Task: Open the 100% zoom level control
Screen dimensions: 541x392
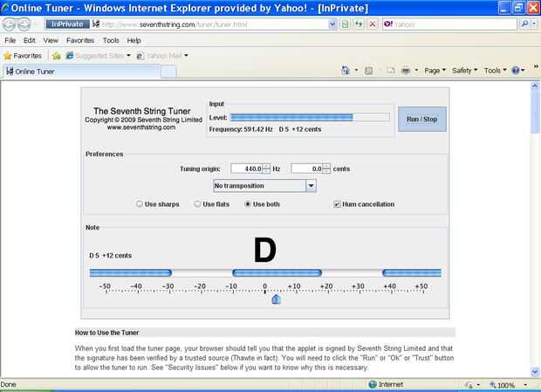Action: point(509,385)
